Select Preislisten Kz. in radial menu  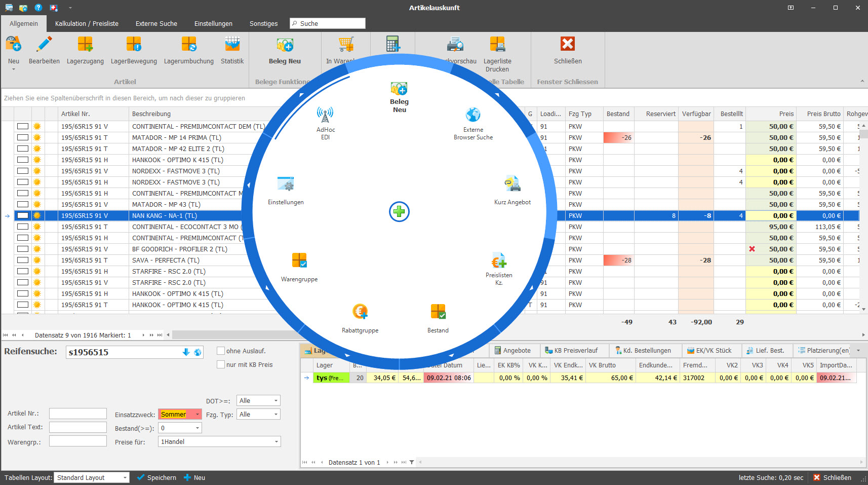click(499, 269)
